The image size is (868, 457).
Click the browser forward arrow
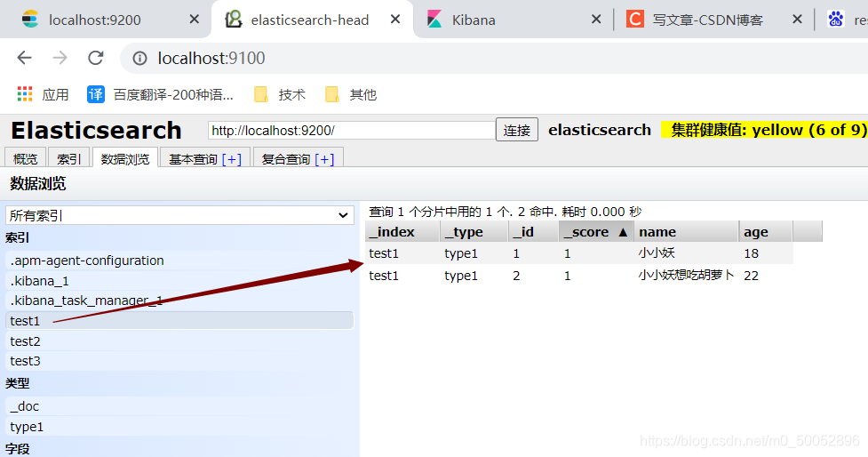tap(60, 58)
